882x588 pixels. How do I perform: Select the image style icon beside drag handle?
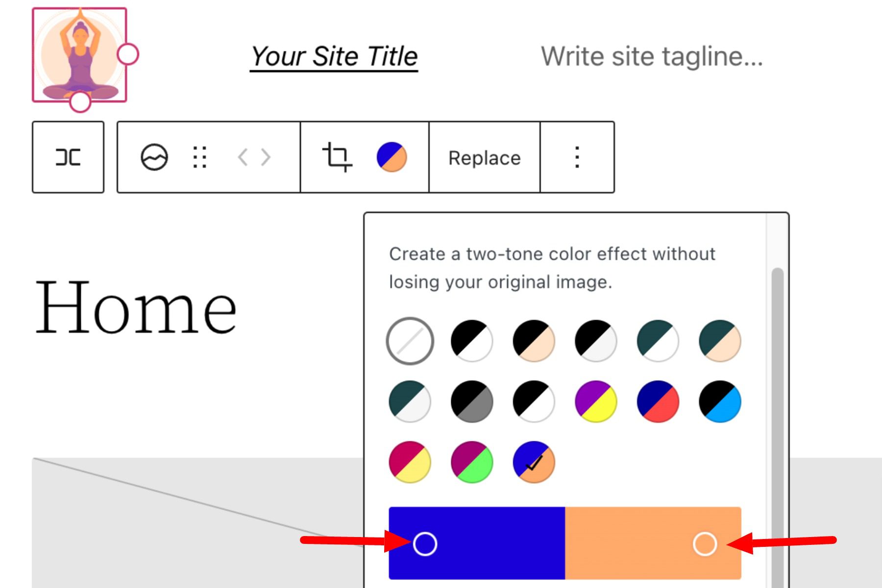click(x=153, y=157)
